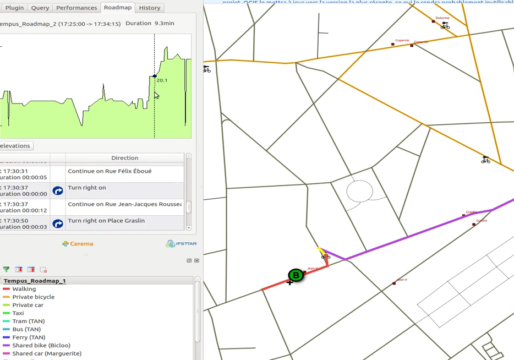The width and height of the screenshot is (514, 360).
Task: Click the Direction column header
Action: (125, 158)
